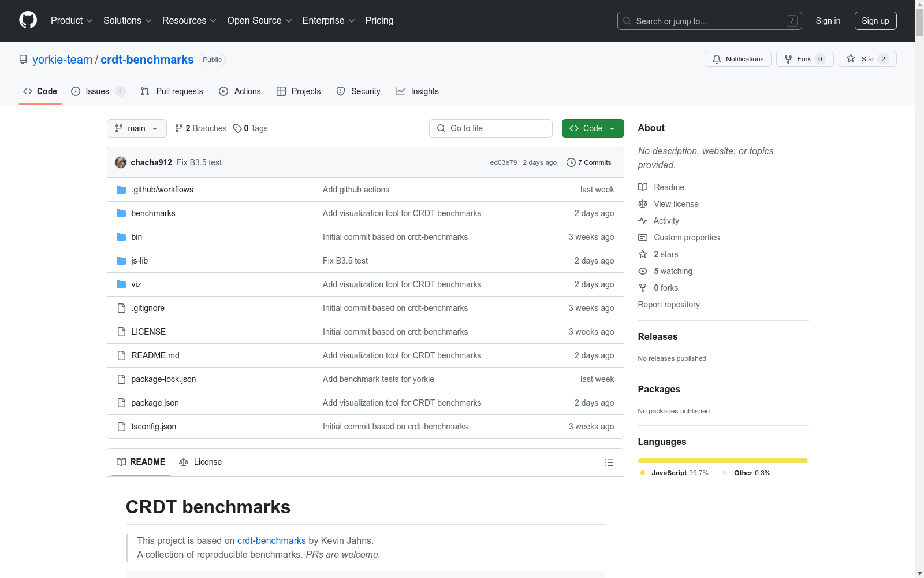
Task: Select the License tab
Action: [x=200, y=462]
